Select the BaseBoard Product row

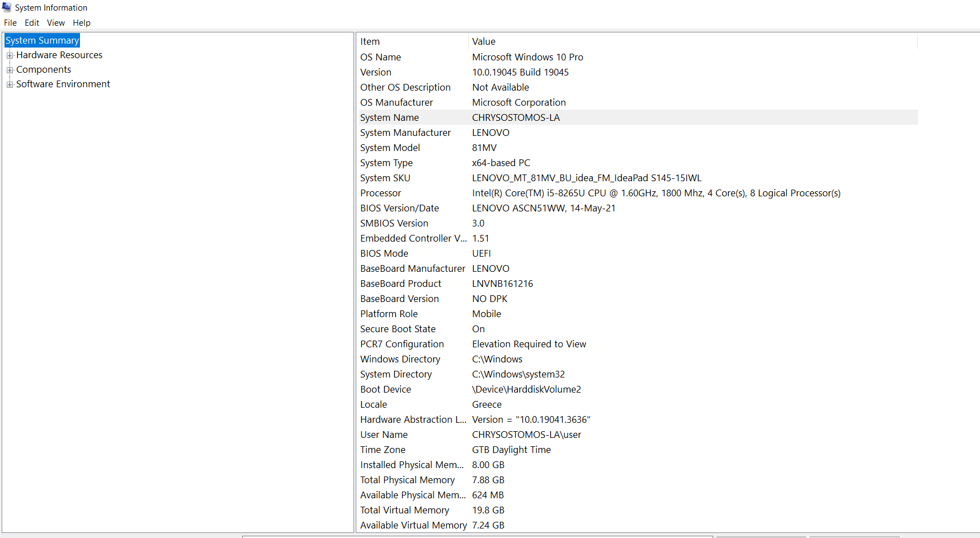click(637, 284)
